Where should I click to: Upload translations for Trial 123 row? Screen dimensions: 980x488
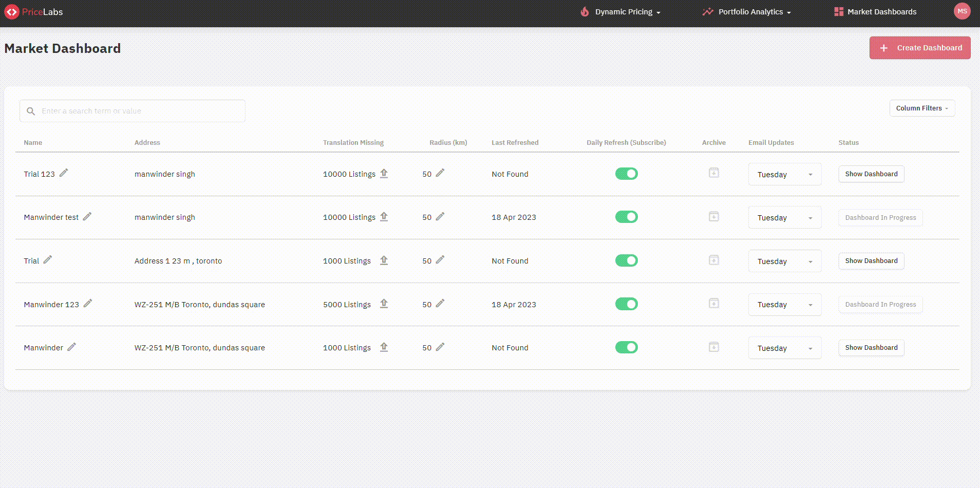coord(384,173)
